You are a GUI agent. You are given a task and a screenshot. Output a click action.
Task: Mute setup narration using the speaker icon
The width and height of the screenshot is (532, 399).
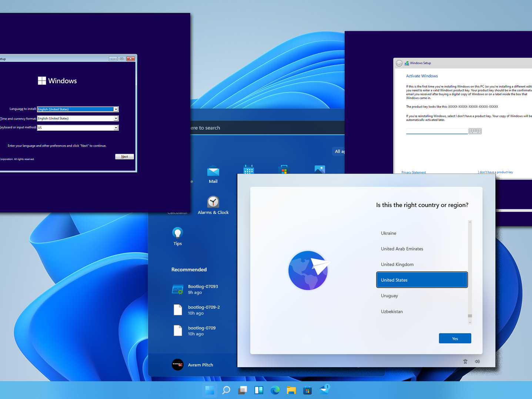click(x=477, y=361)
